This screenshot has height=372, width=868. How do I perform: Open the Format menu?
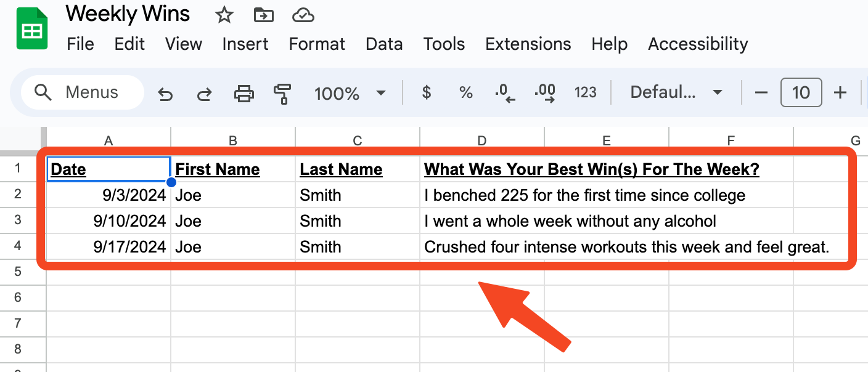pyautogui.click(x=317, y=44)
